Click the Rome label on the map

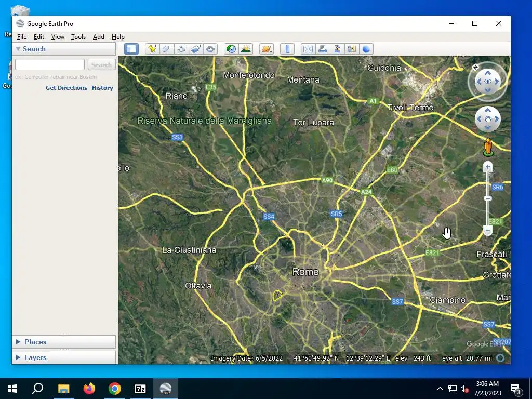pos(305,272)
